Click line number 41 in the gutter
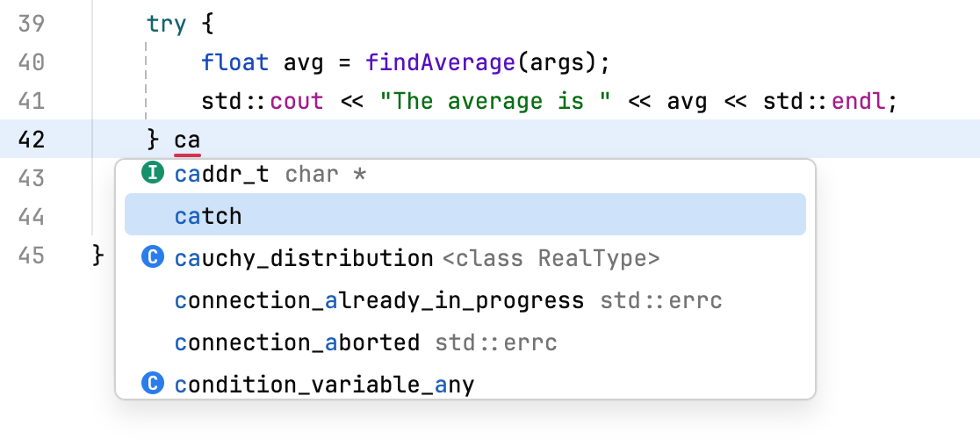The image size is (980, 439). pyautogui.click(x=32, y=101)
